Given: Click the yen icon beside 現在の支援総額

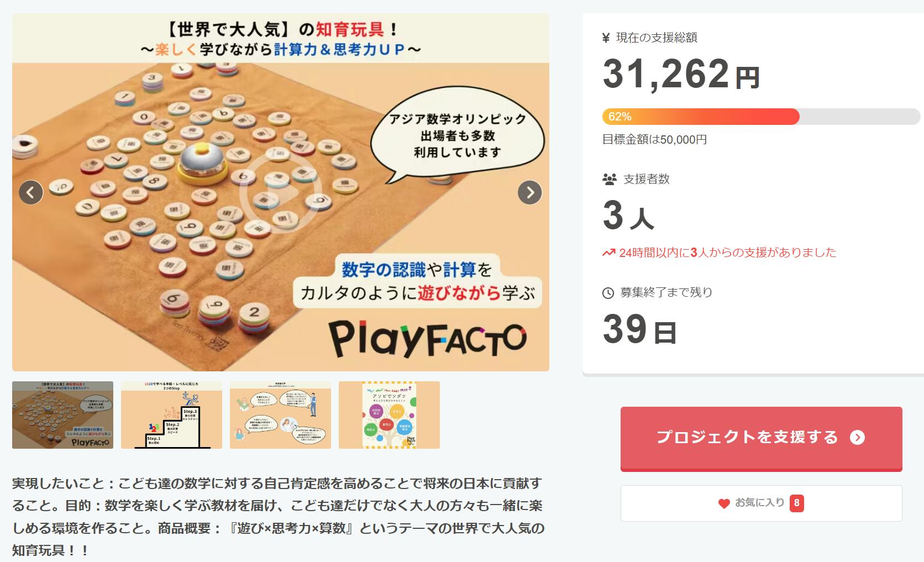Looking at the screenshot, I should pos(606,38).
